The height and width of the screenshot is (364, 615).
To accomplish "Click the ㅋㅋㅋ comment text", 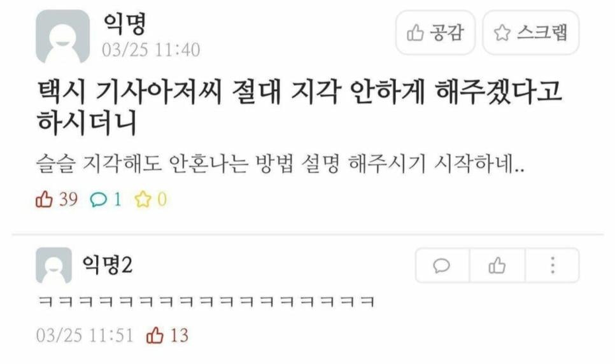I will (206, 302).
